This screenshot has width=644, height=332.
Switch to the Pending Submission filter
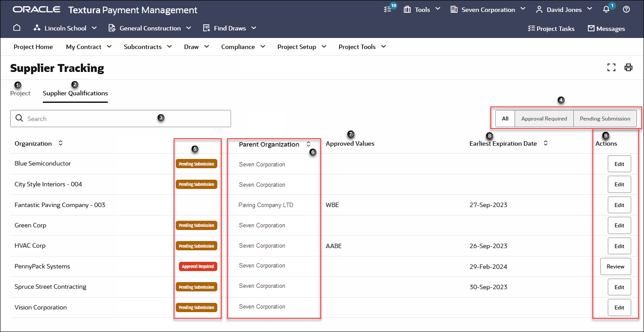point(605,118)
